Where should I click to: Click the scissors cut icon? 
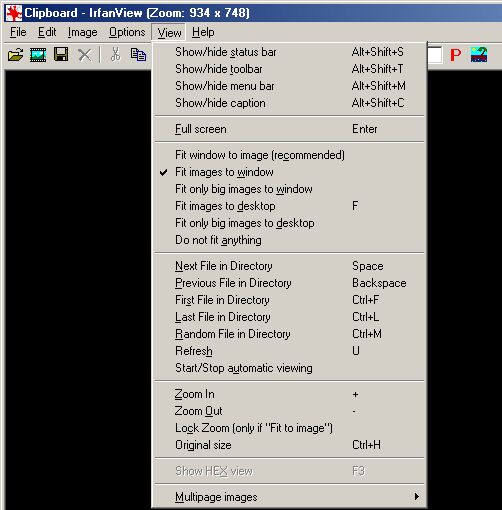point(115,54)
